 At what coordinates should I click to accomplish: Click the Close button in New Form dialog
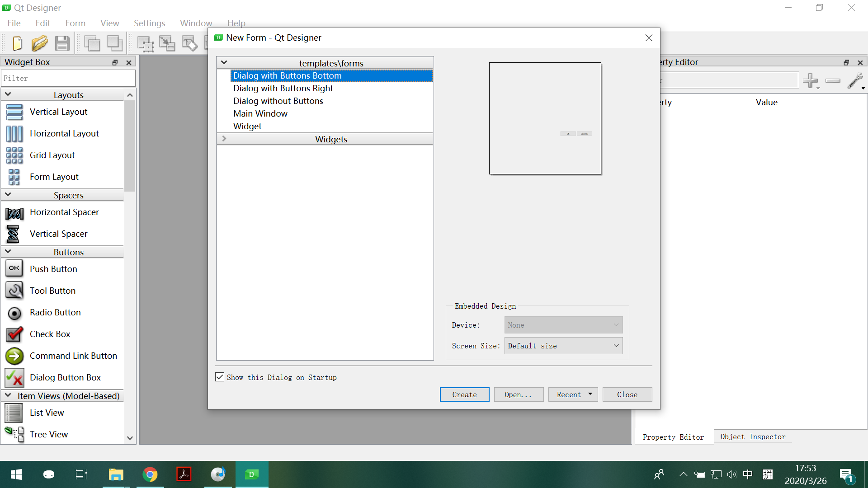627,394
